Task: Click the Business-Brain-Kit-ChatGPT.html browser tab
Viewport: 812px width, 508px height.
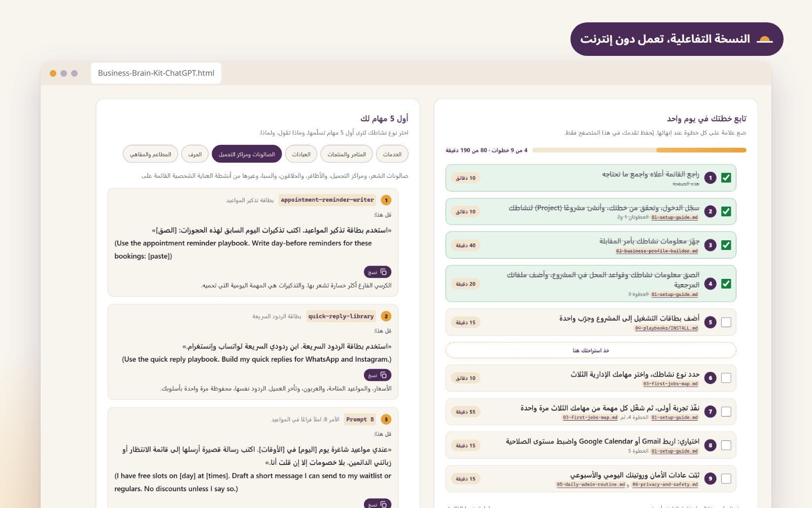Action: pos(156,73)
